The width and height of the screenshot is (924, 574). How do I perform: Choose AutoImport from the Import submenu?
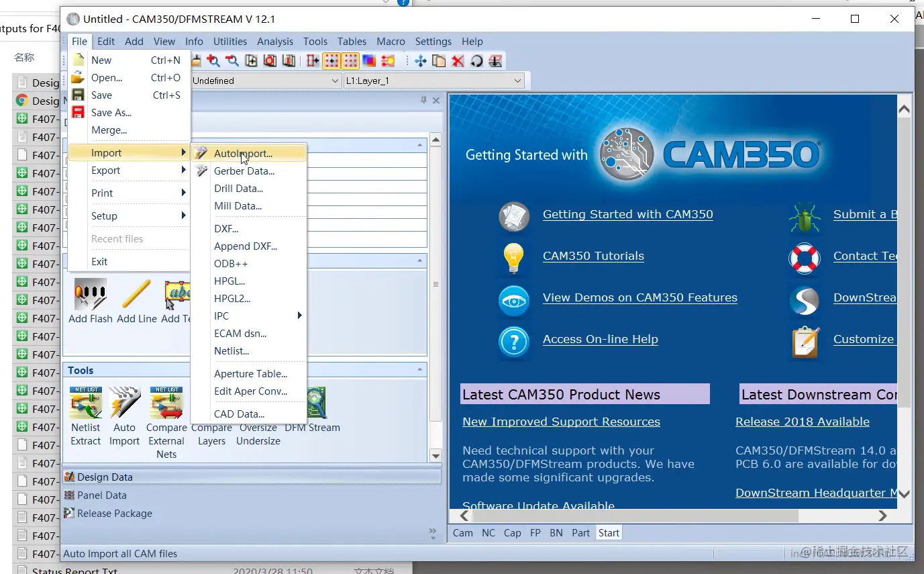[x=249, y=153]
